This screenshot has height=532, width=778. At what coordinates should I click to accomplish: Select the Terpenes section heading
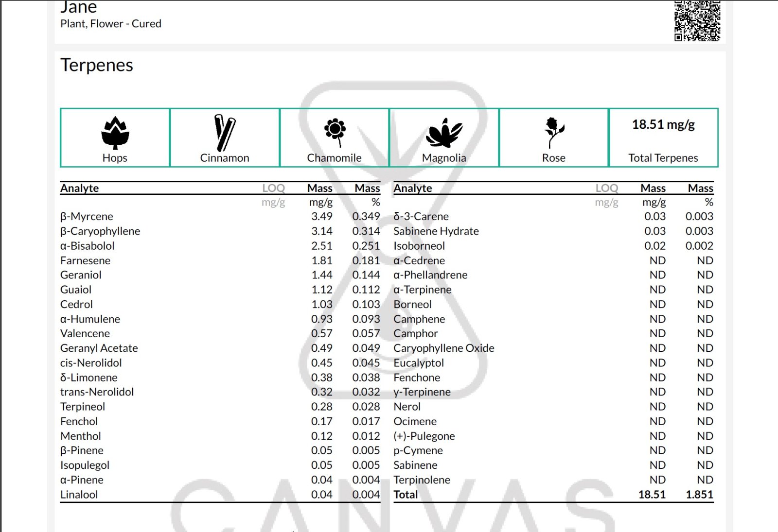pyautogui.click(x=97, y=65)
